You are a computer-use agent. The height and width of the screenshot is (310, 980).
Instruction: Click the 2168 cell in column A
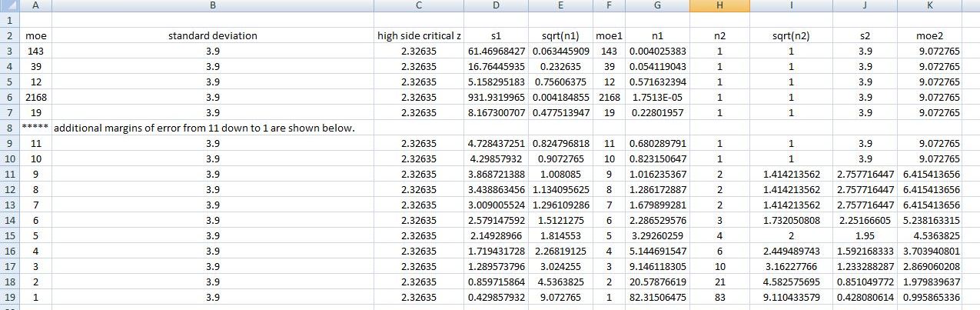[35, 97]
